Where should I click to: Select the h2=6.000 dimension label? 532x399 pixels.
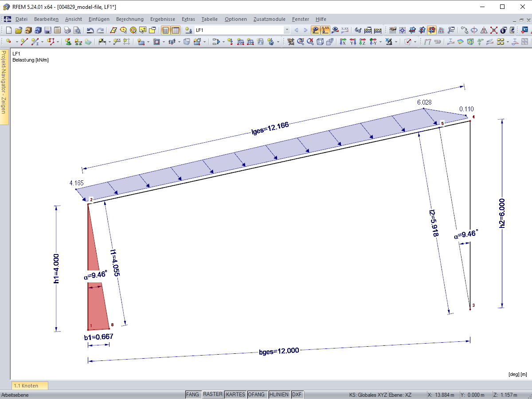pyautogui.click(x=503, y=213)
